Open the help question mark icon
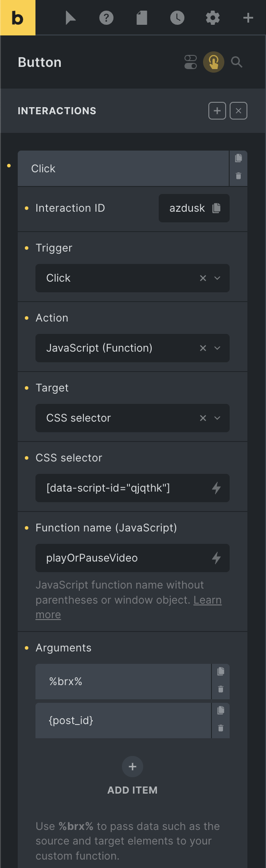Image resolution: width=266 pixels, height=868 pixels. pyautogui.click(x=106, y=18)
